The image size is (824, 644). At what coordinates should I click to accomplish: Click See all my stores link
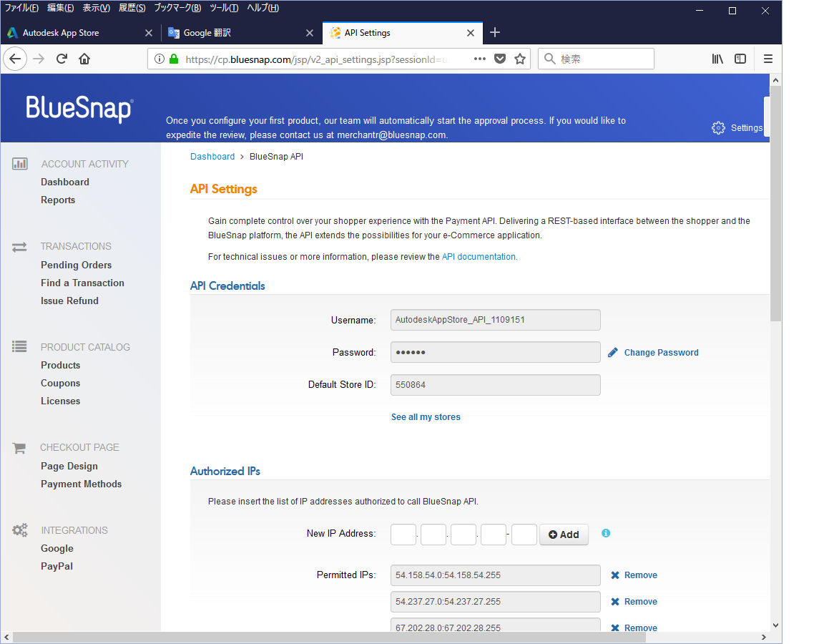click(426, 417)
